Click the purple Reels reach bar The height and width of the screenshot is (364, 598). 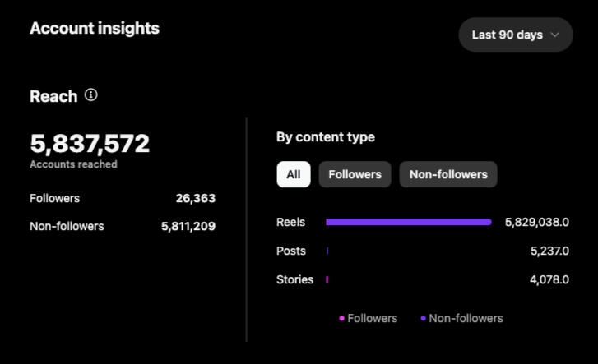(408, 222)
